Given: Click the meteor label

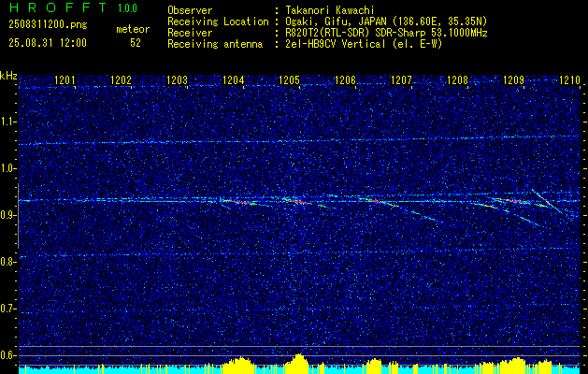Looking at the screenshot, I should coord(133,29).
